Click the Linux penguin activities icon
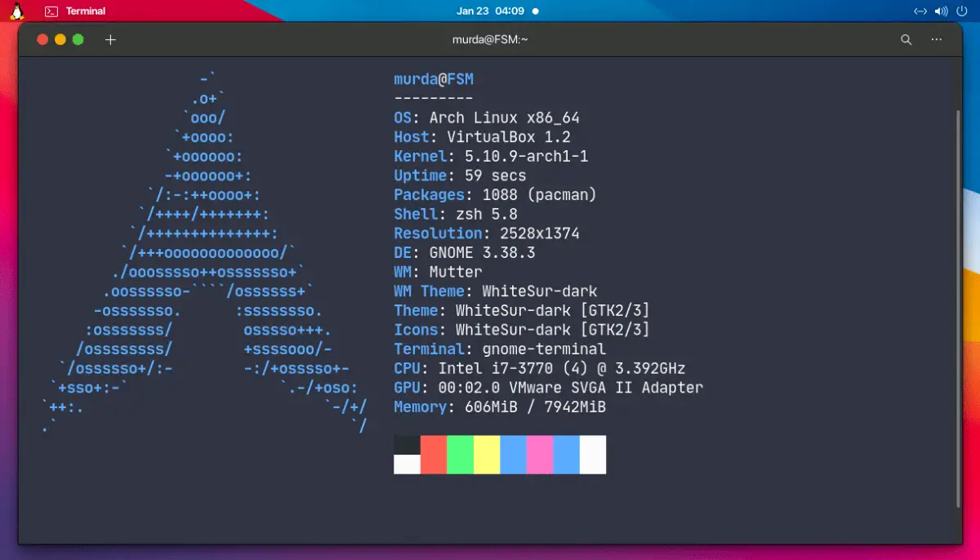The width and height of the screenshot is (980, 560). pos(18,11)
